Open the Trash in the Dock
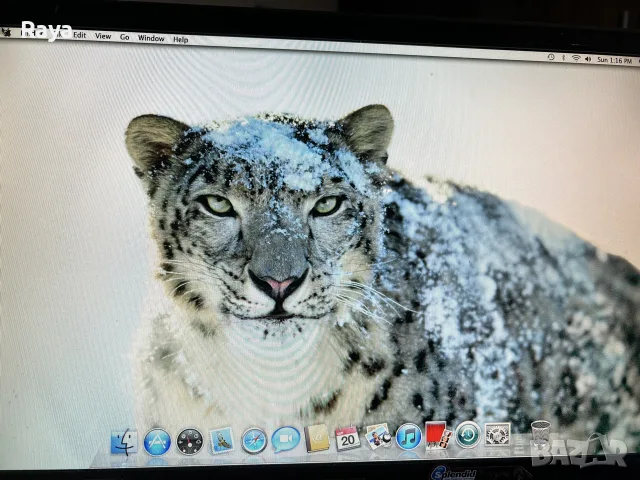Viewport: 640px width, 480px height. click(541, 433)
